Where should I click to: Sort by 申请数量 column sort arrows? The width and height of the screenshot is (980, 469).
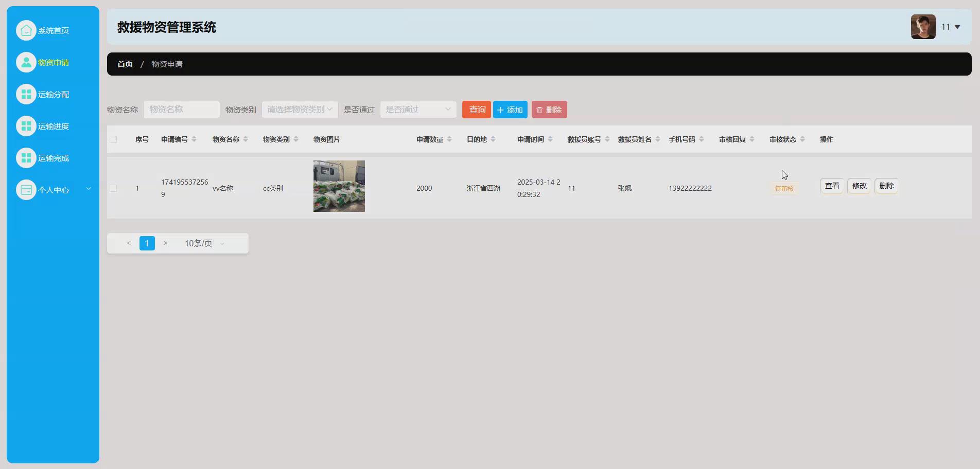(x=449, y=139)
